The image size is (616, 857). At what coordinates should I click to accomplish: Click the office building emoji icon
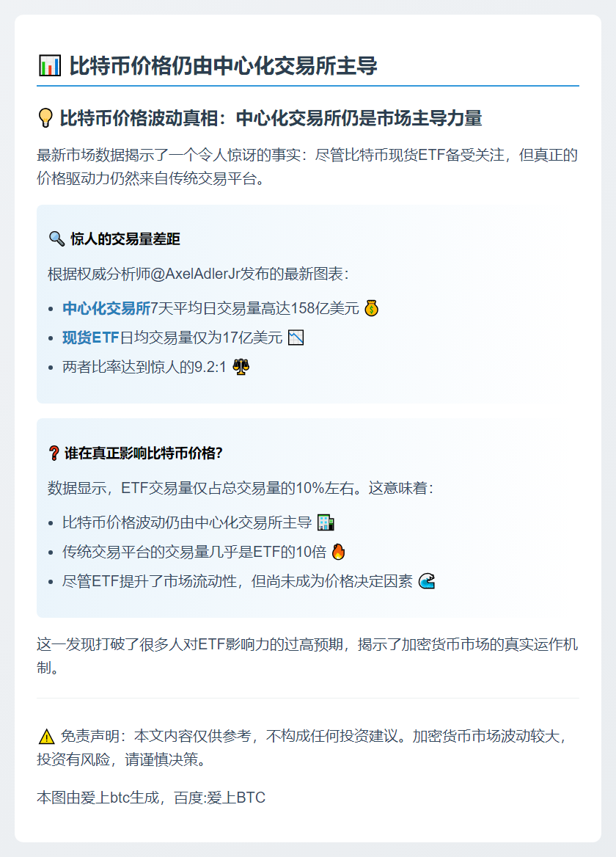point(326,522)
